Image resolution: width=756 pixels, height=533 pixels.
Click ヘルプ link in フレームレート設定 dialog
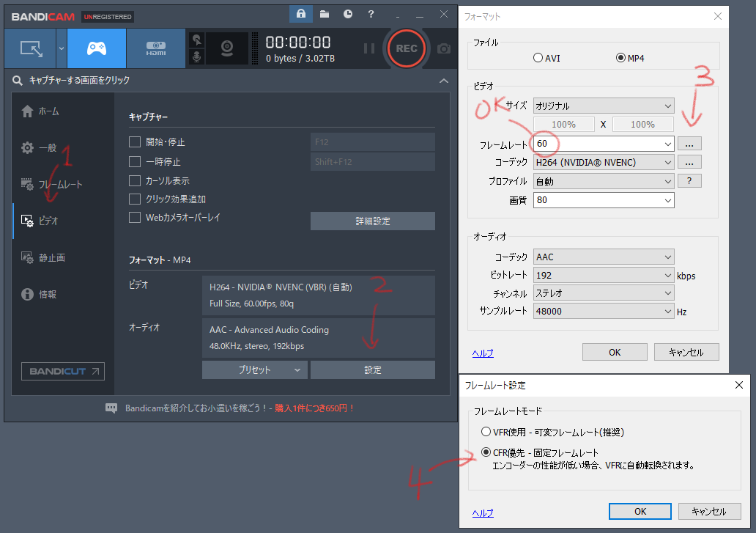(x=483, y=513)
